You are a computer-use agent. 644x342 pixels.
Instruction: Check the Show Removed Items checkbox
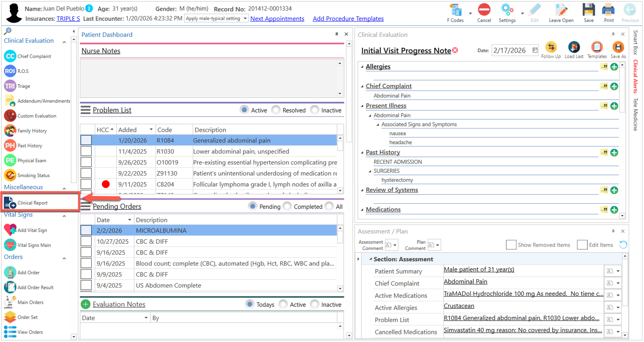(x=511, y=245)
